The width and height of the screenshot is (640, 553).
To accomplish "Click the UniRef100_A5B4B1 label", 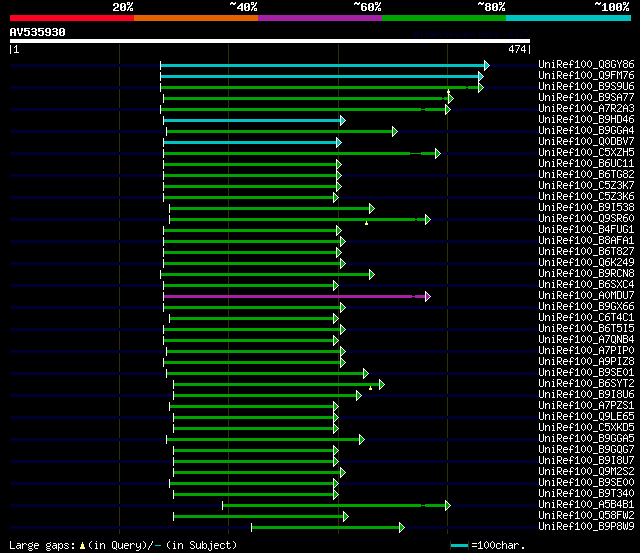I will tap(586, 505).
